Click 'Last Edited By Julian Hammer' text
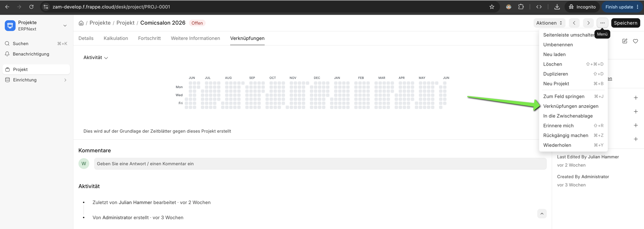This screenshot has height=229, width=644. point(588,157)
